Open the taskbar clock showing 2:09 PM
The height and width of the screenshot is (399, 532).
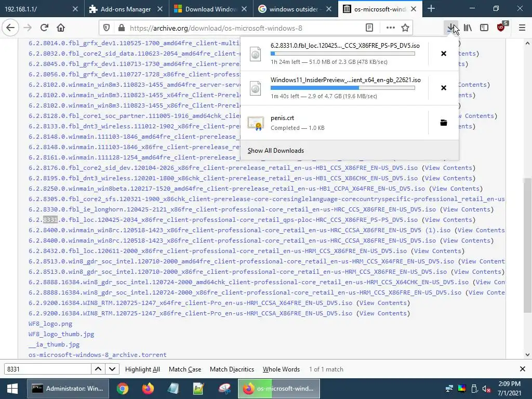click(509, 389)
